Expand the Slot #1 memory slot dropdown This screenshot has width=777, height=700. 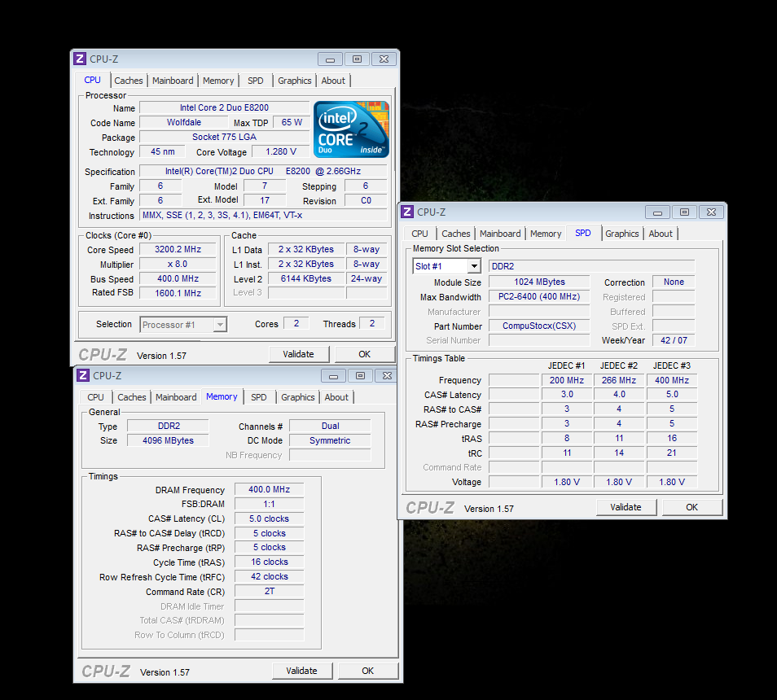[x=474, y=266]
